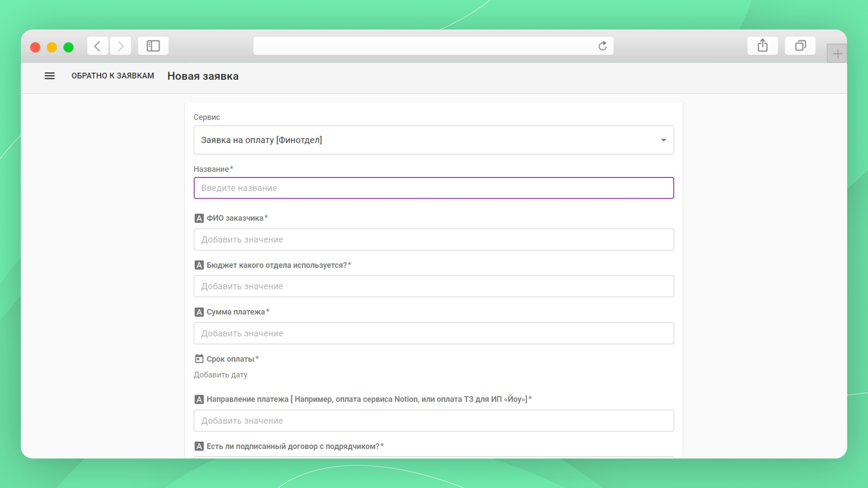Focus the Название input field
This screenshot has width=868, height=488.
pos(434,188)
